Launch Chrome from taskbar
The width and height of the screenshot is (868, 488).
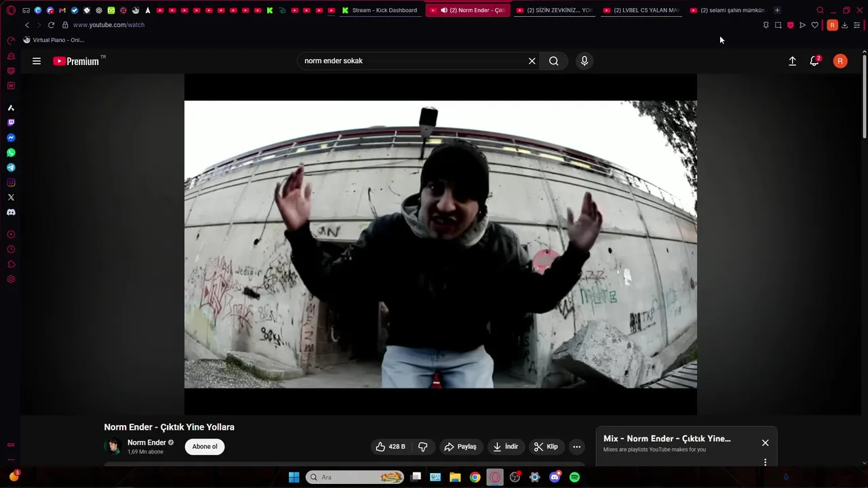point(475,477)
